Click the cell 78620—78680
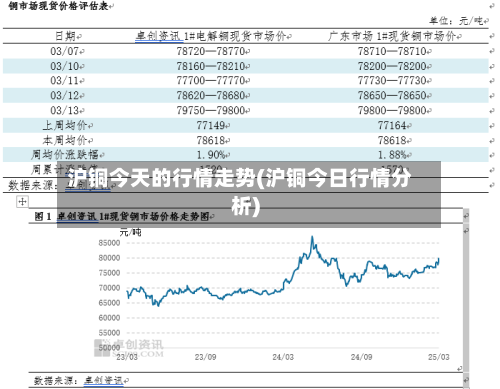The image size is (500, 389). pos(211,96)
